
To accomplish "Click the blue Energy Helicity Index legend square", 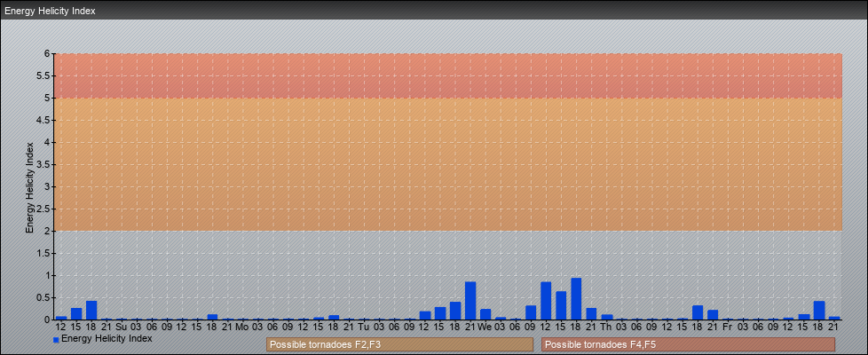I will [56, 340].
